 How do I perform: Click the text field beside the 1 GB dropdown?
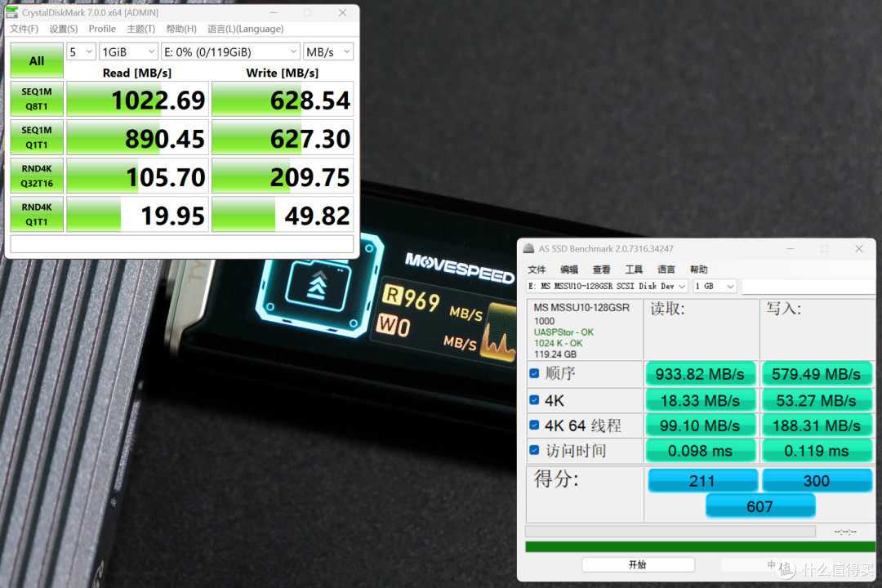pyautogui.click(x=808, y=287)
